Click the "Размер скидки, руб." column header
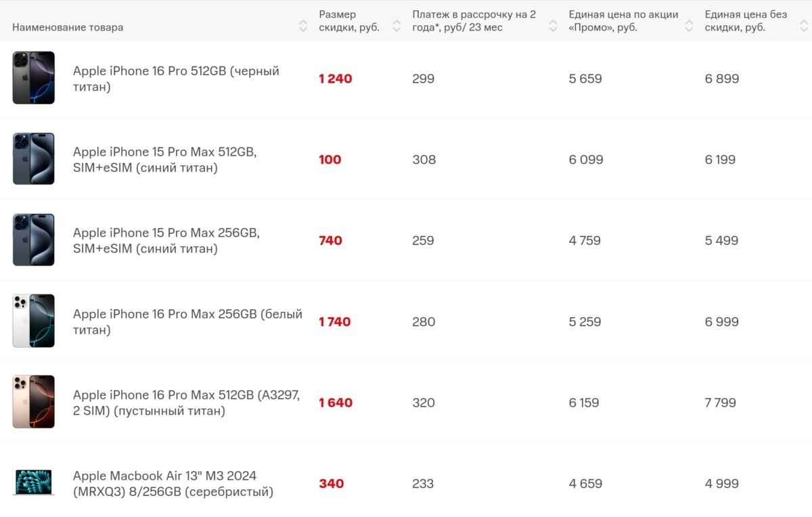 click(x=349, y=21)
